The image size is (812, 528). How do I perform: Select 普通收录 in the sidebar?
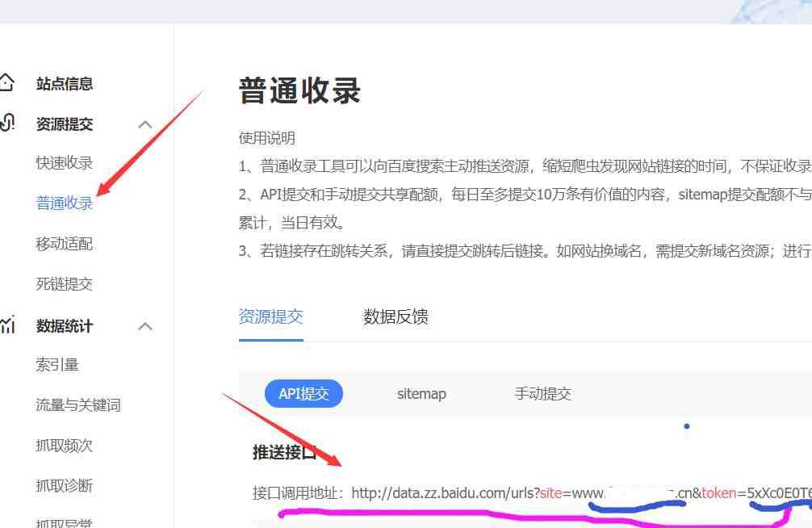[x=65, y=203]
